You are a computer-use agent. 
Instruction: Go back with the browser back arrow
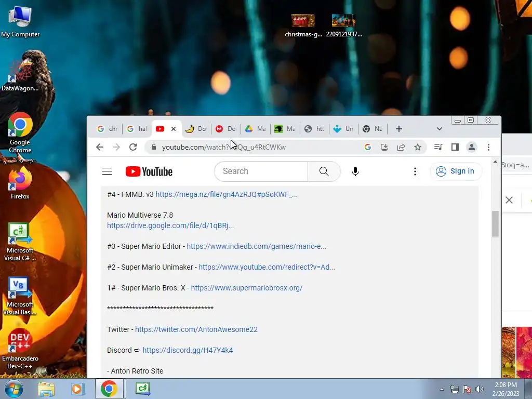click(x=100, y=147)
